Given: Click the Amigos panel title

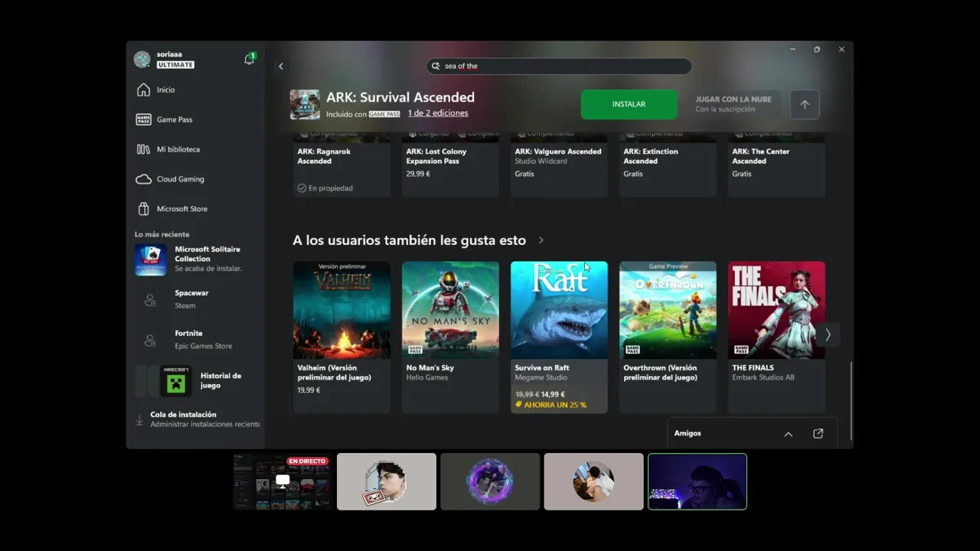Looking at the screenshot, I should tap(688, 433).
